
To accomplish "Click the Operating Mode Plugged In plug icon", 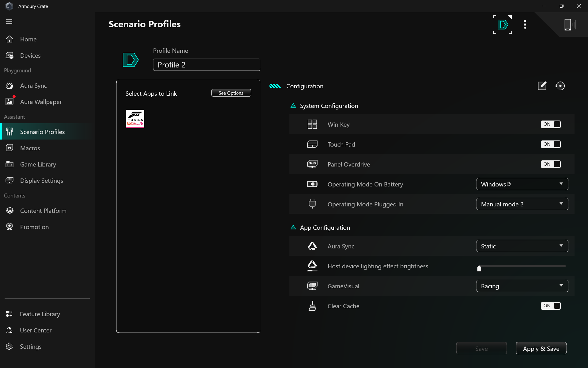I will point(312,204).
